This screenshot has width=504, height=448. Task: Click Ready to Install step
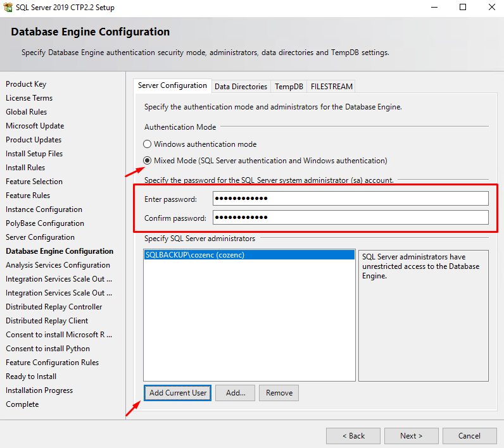(31, 376)
